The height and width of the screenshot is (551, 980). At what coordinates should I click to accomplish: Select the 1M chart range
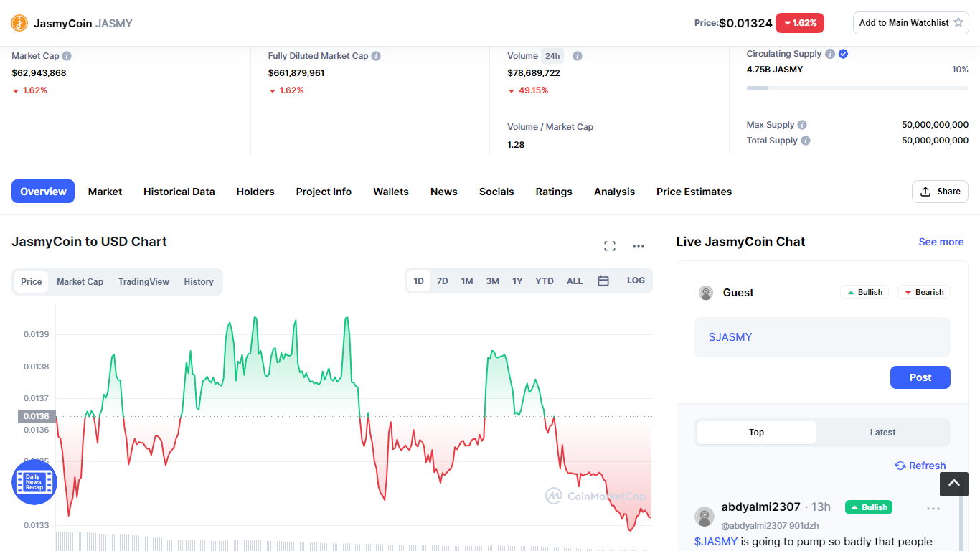pos(467,281)
